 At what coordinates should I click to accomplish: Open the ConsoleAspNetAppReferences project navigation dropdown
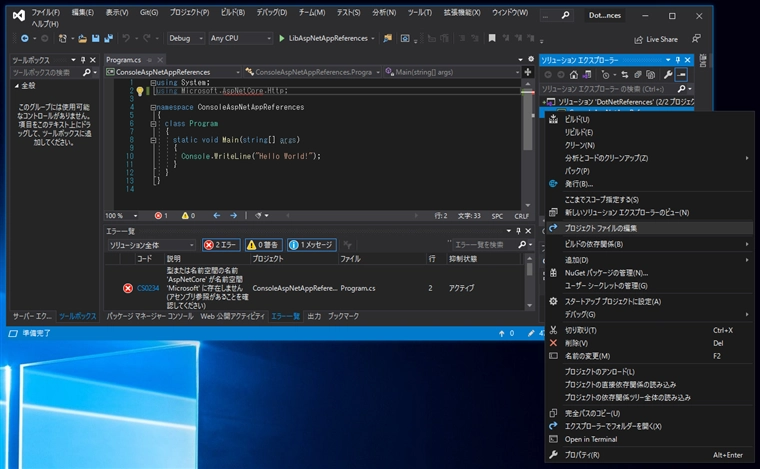point(173,72)
